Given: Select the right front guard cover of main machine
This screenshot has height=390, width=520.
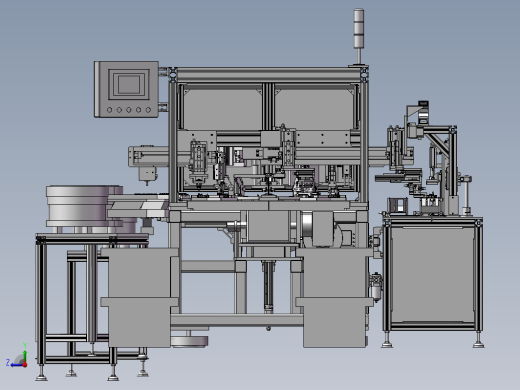Looking at the screenshot, I should [x=334, y=297].
